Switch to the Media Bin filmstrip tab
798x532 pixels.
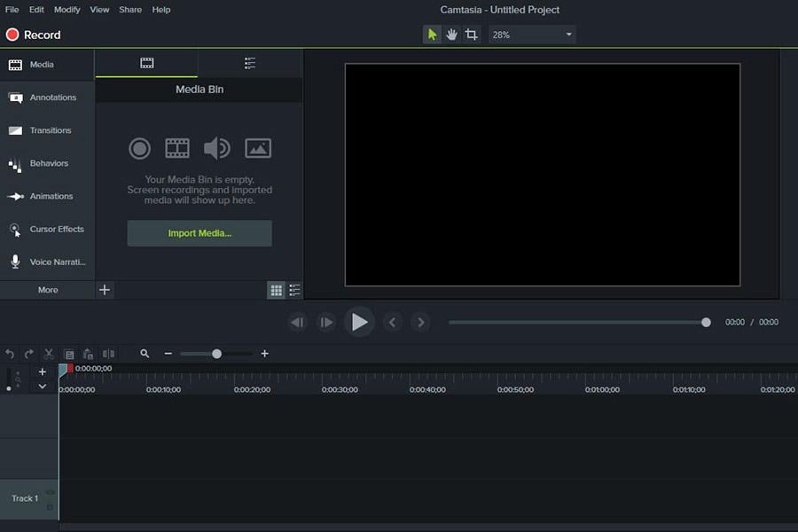(146, 63)
